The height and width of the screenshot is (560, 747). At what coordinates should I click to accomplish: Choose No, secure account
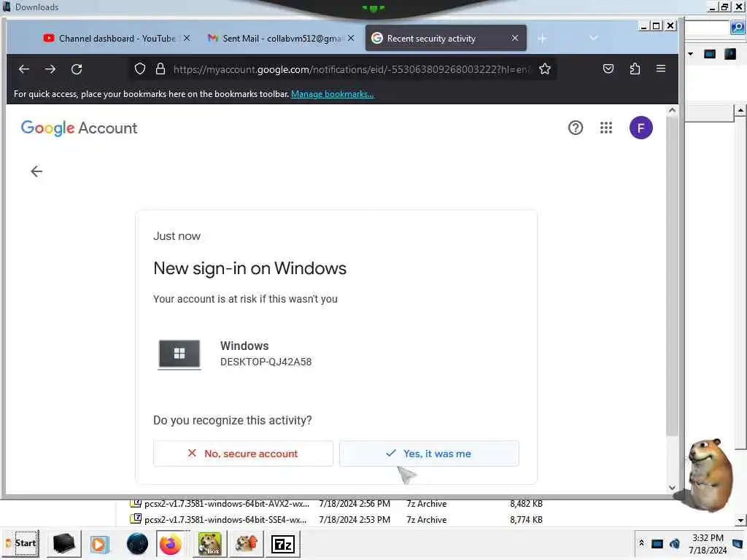243,454
